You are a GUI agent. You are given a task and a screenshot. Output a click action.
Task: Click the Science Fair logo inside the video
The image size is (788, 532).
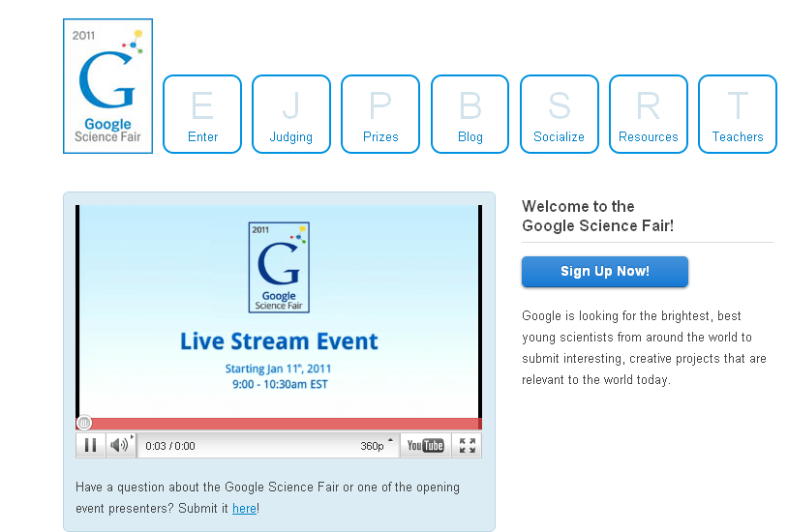279,267
